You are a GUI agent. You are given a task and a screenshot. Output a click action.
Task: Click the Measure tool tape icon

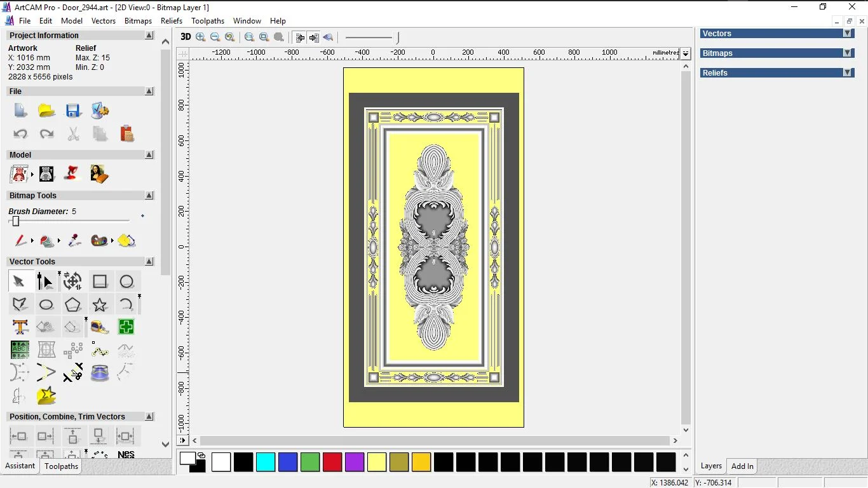pos(100,327)
